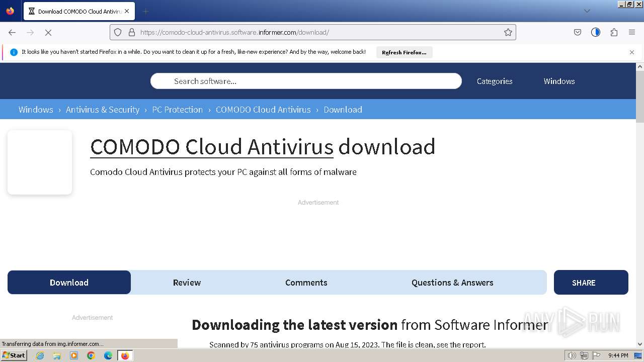644x362 pixels.
Task: Click the Firefox taskbar button
Action: point(125,355)
